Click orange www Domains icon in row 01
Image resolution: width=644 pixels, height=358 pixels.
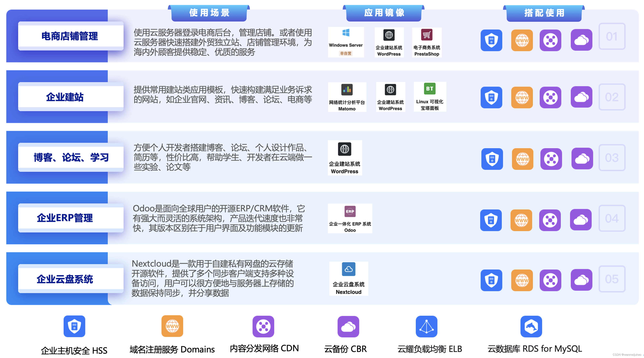[x=522, y=40]
